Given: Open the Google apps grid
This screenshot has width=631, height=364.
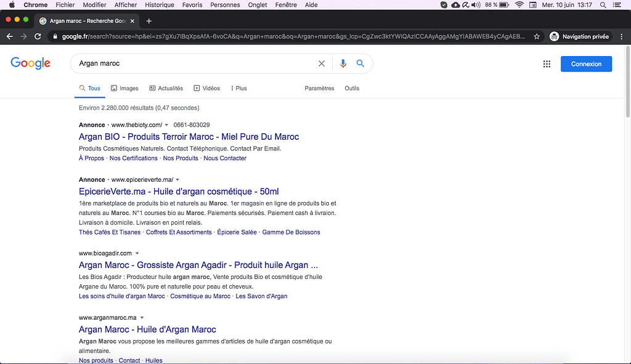Looking at the screenshot, I should click(547, 64).
